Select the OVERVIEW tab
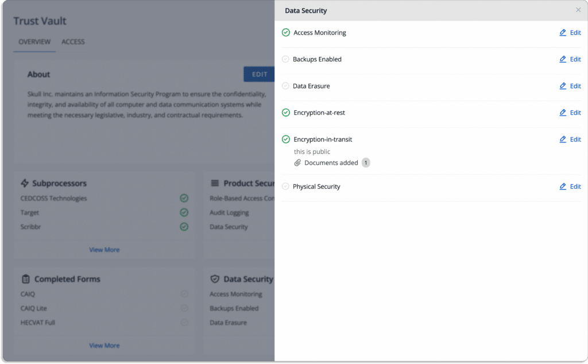 [x=34, y=41]
